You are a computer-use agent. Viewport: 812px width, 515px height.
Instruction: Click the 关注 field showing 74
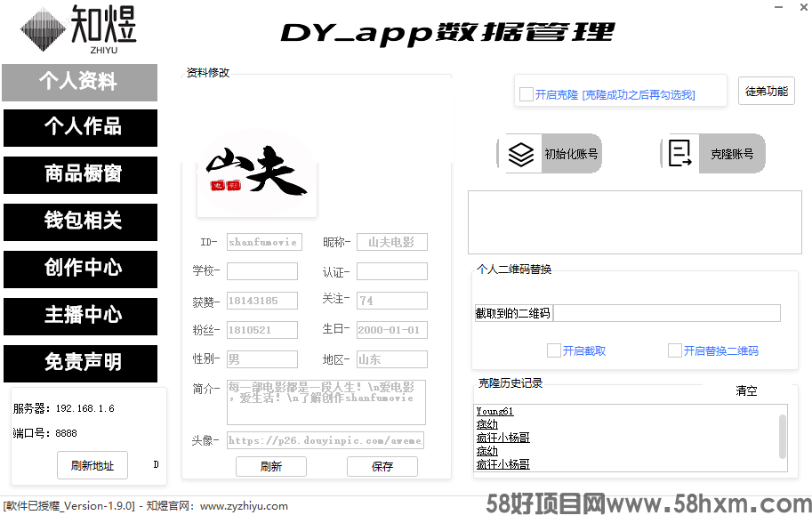pyautogui.click(x=392, y=301)
